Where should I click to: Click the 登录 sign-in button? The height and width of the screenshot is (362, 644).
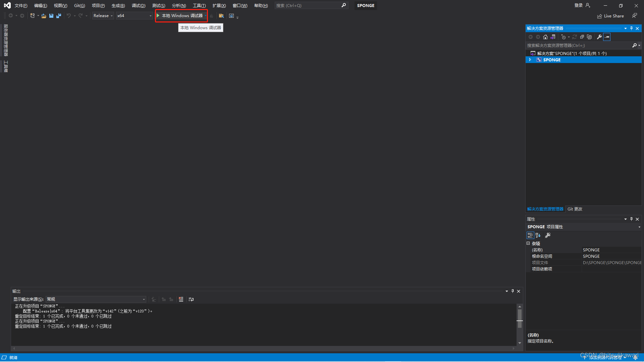[582, 5]
